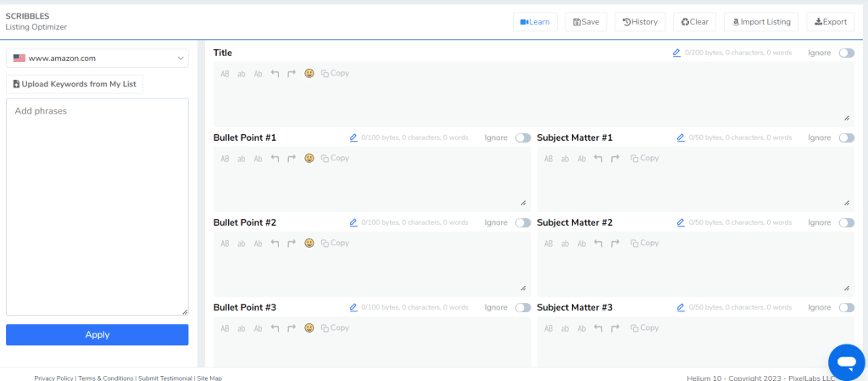Viewport: 868px width, 381px height.
Task: Toggle Ignore for Bullet Point #1
Action: (523, 138)
